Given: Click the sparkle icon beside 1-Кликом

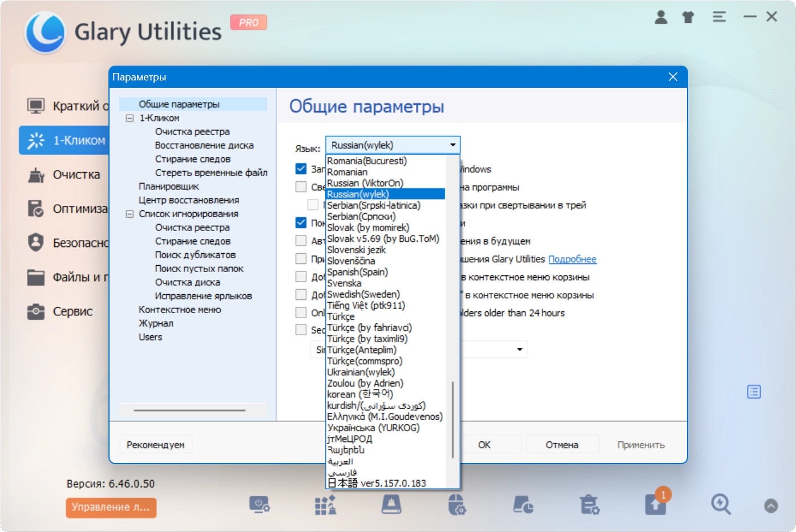Looking at the screenshot, I should (36, 140).
